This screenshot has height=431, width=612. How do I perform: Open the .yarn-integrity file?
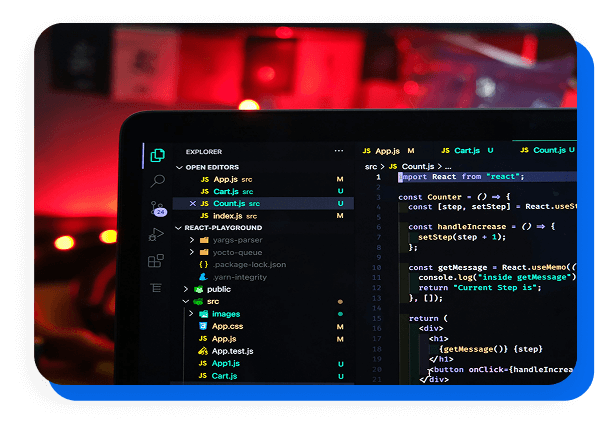(239, 277)
